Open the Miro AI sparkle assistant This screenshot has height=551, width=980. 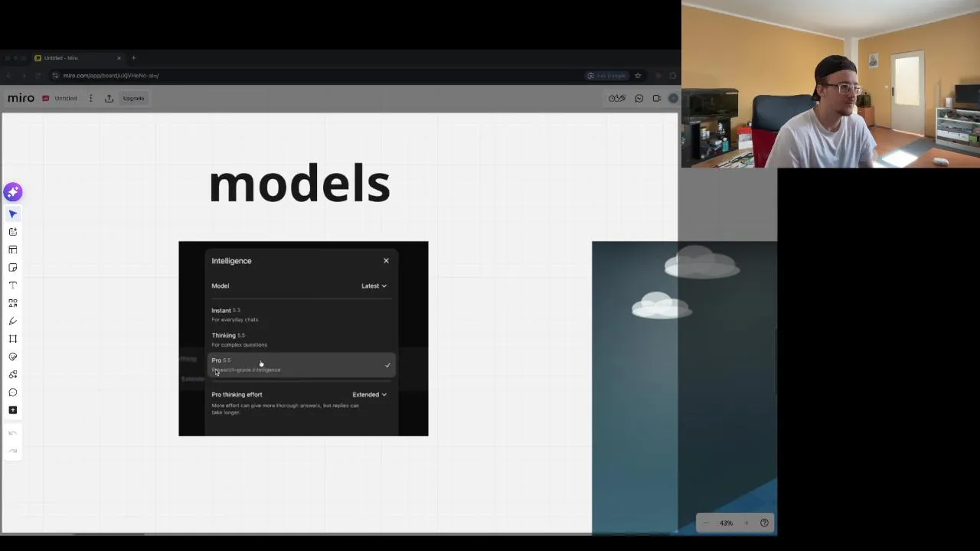click(x=13, y=192)
